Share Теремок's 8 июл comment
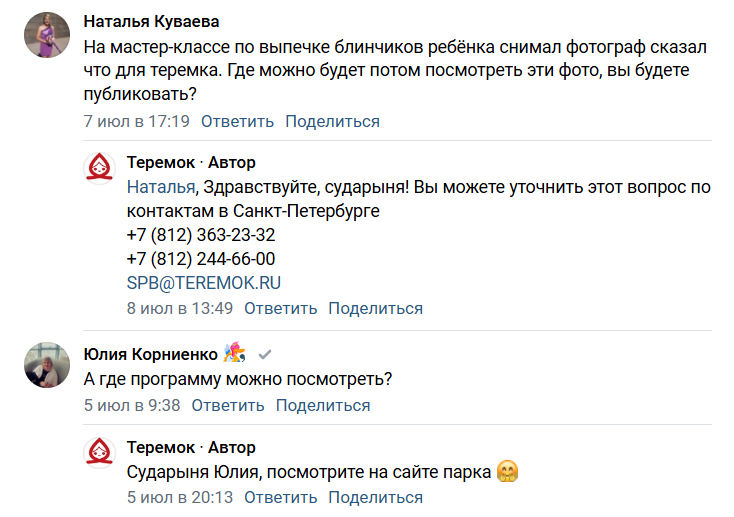Screen dimensions: 734x517 [x=375, y=308]
